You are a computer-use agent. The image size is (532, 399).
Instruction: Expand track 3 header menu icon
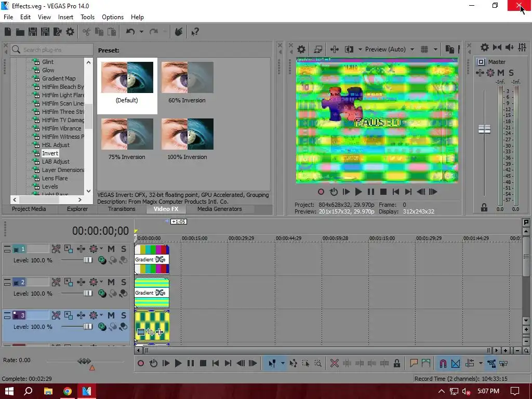tap(7, 315)
